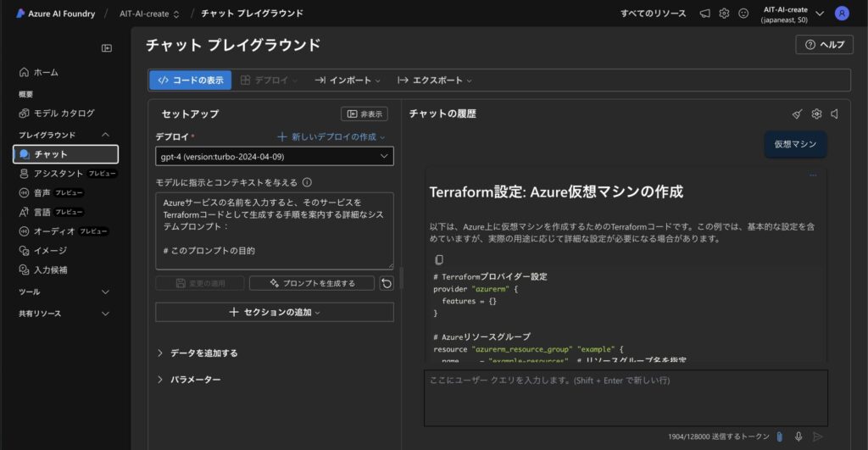Open chat history settings gear

click(816, 114)
